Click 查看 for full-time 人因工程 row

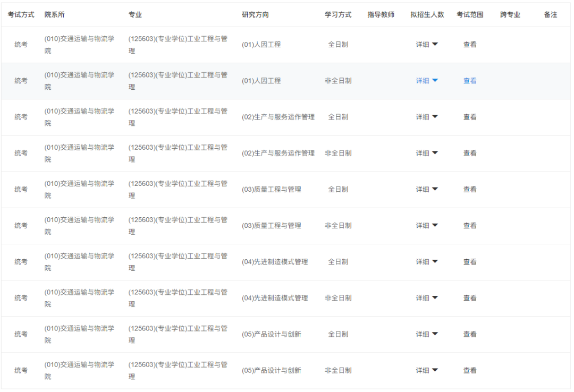pos(470,45)
